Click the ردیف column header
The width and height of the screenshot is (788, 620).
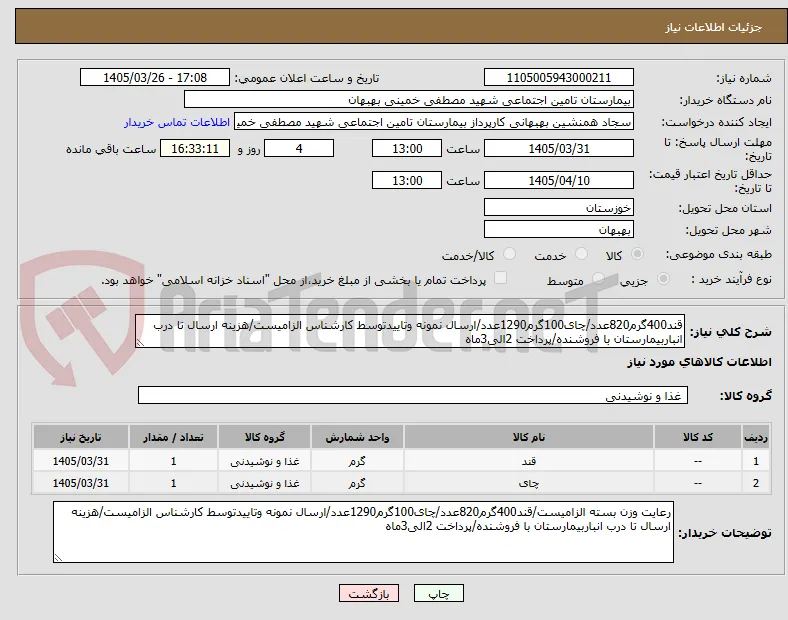(755, 437)
